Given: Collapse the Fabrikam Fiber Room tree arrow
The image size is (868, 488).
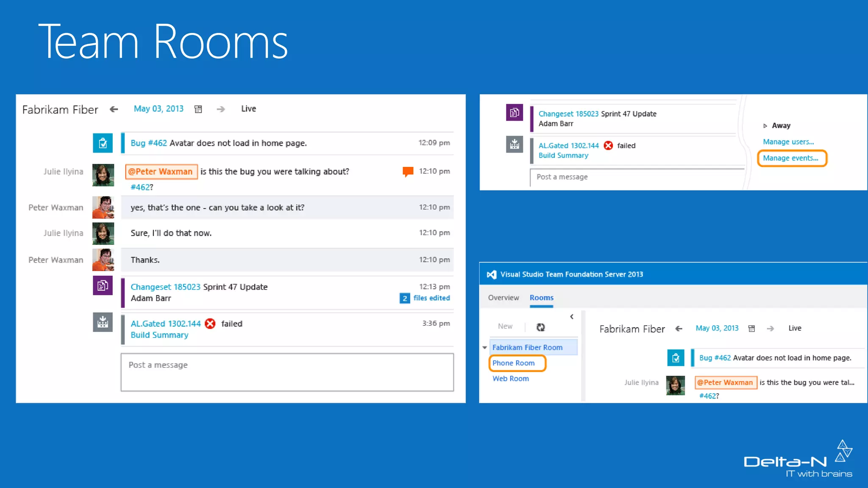Looking at the screenshot, I should click(484, 347).
